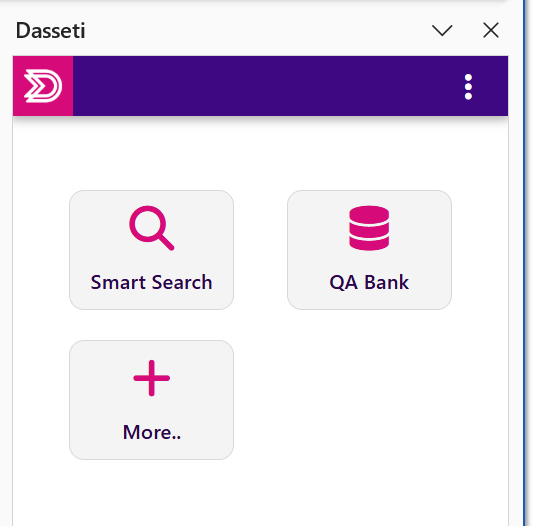This screenshot has height=526, width=533.
Task: Select the 'Smart Search' text label
Action: point(152,282)
